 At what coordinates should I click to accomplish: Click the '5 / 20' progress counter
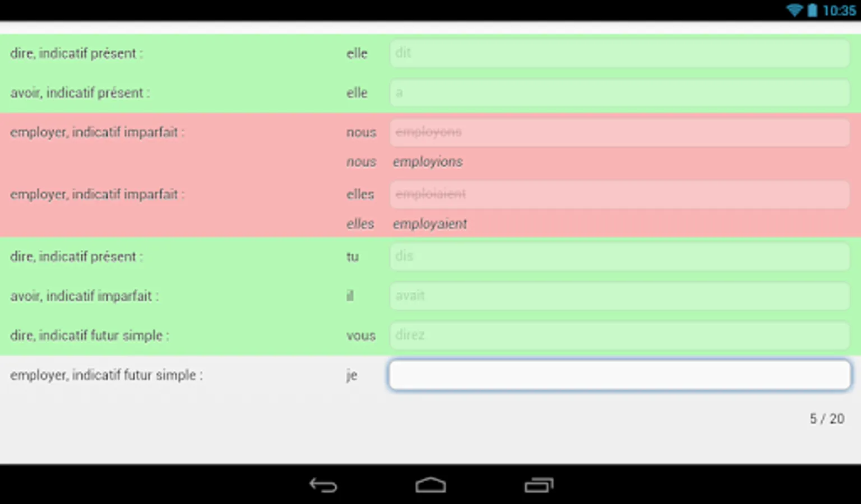827,419
